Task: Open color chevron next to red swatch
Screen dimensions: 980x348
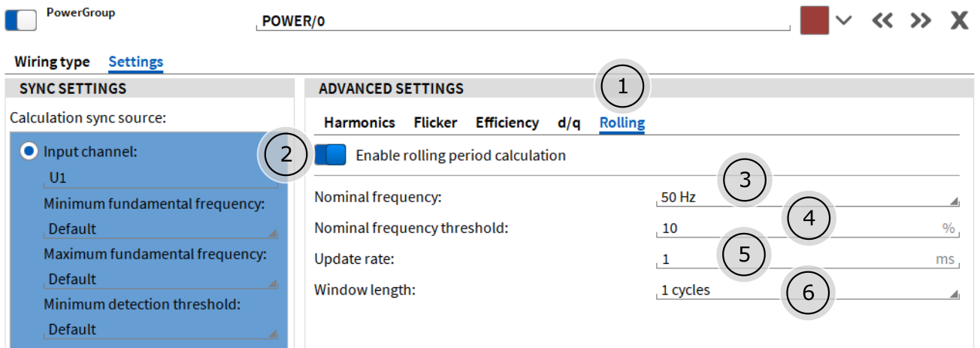Action: (x=844, y=21)
